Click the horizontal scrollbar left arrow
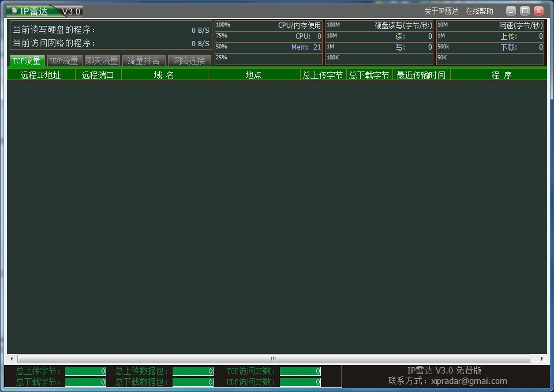 click(x=12, y=359)
